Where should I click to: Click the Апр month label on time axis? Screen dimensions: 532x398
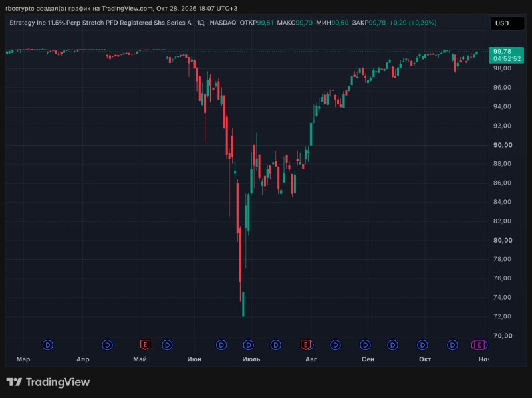tap(82, 359)
